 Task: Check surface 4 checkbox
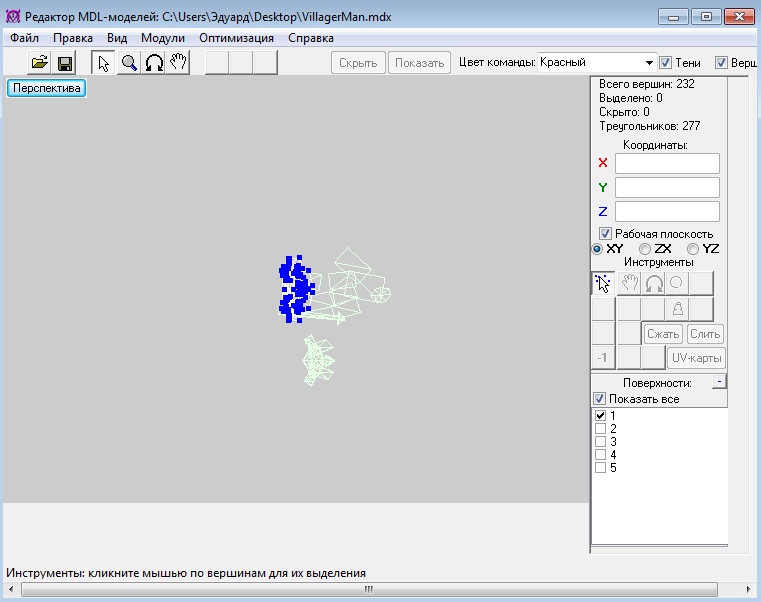pos(600,455)
